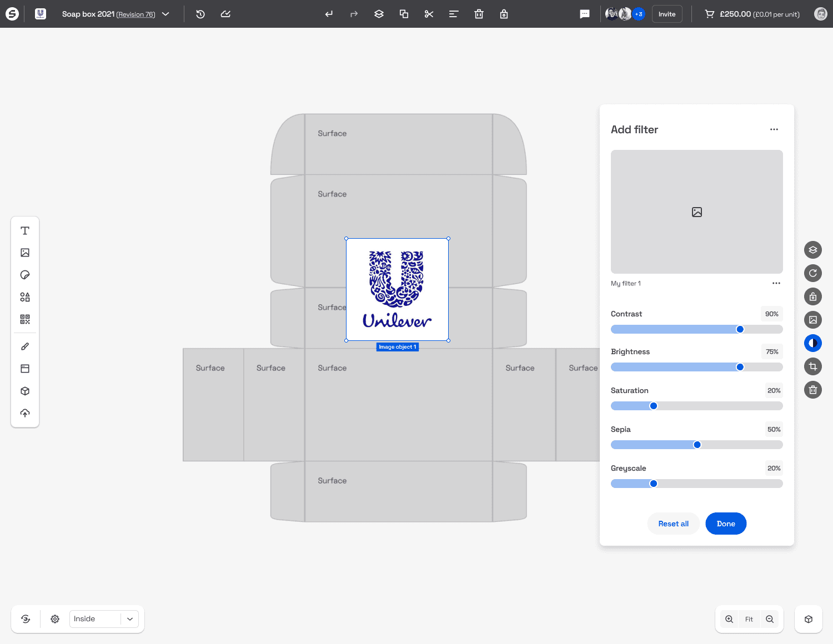This screenshot has width=833, height=644.
Task: Click the zoom in magnifier
Action: coord(729,619)
